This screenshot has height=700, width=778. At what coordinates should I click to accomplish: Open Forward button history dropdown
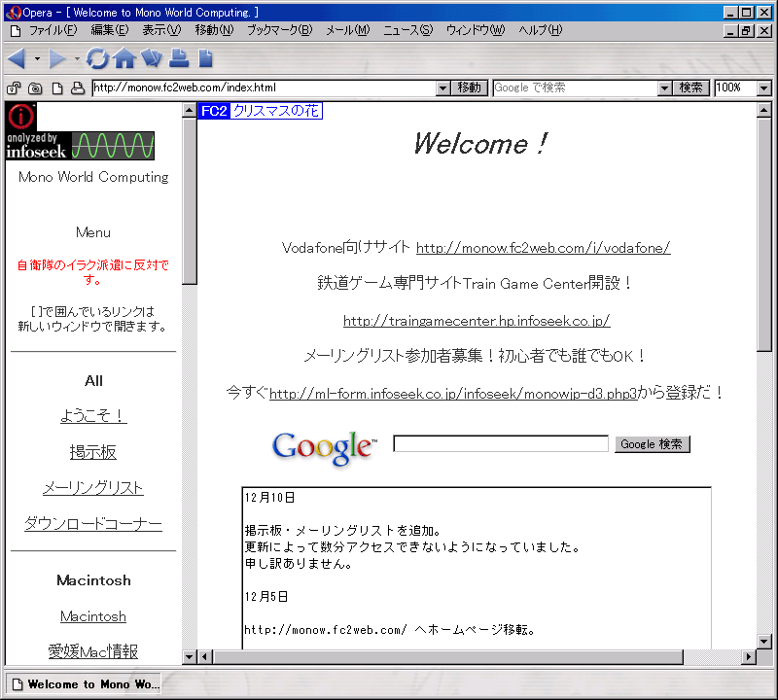(77, 58)
